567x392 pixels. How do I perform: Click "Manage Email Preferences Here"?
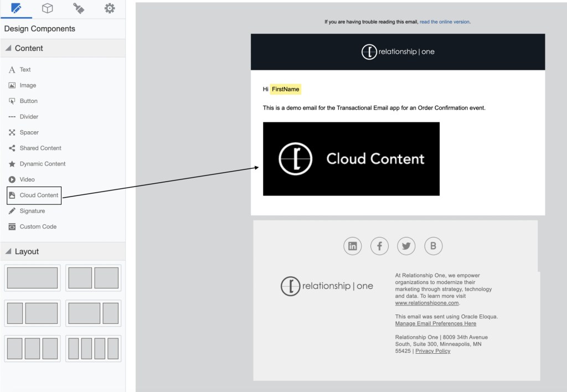click(436, 323)
